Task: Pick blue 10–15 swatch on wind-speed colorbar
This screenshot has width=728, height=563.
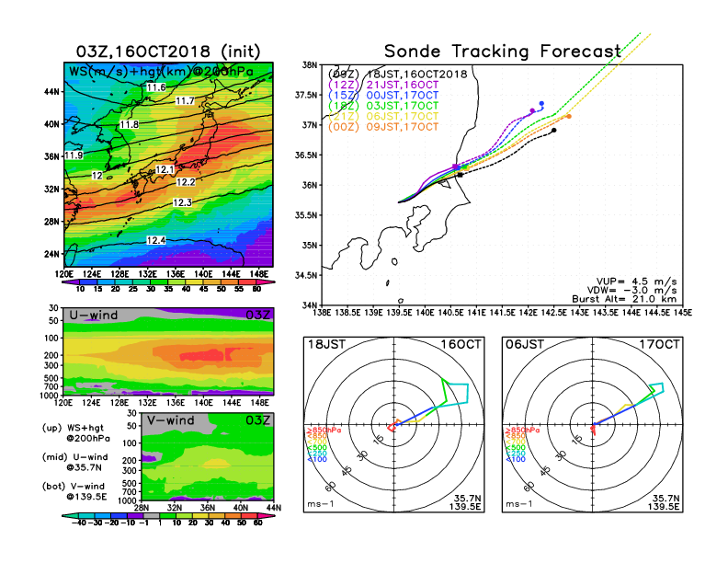Action: click(x=88, y=282)
